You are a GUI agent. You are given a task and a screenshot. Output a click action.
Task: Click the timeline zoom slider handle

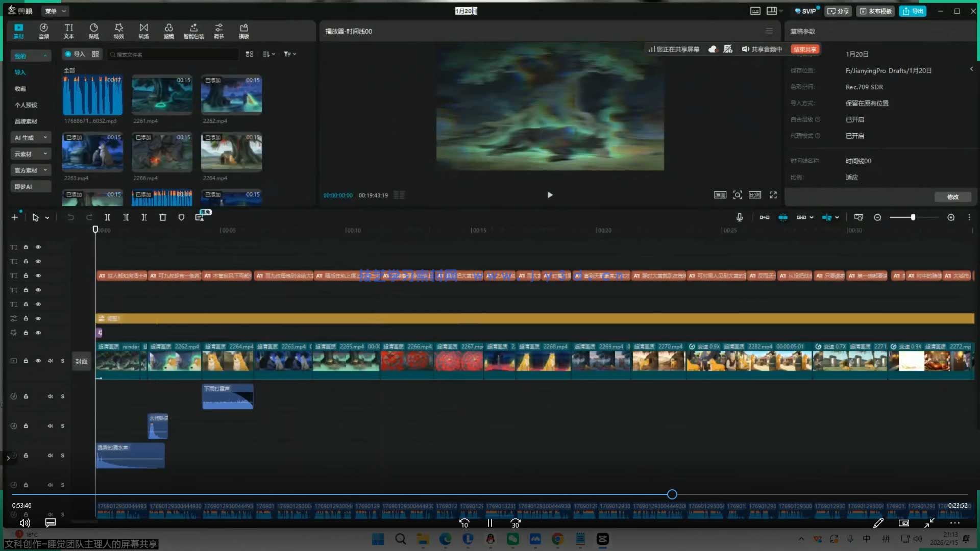pyautogui.click(x=913, y=217)
